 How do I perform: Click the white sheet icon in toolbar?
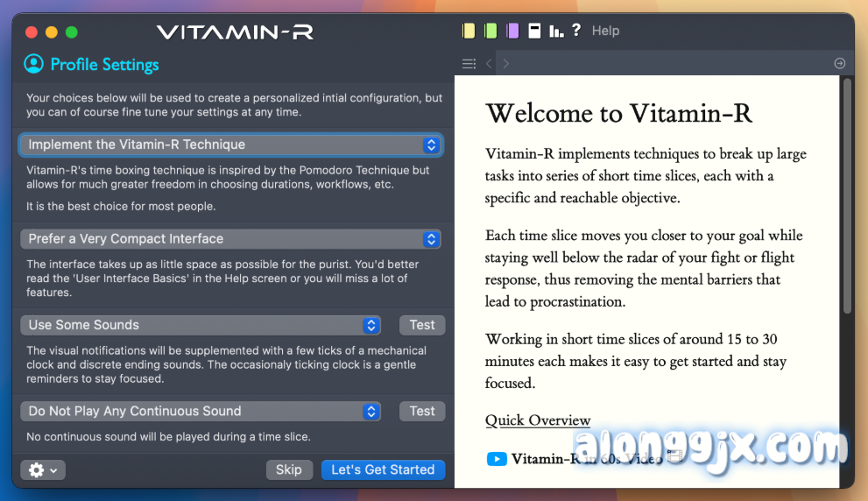pos(534,31)
